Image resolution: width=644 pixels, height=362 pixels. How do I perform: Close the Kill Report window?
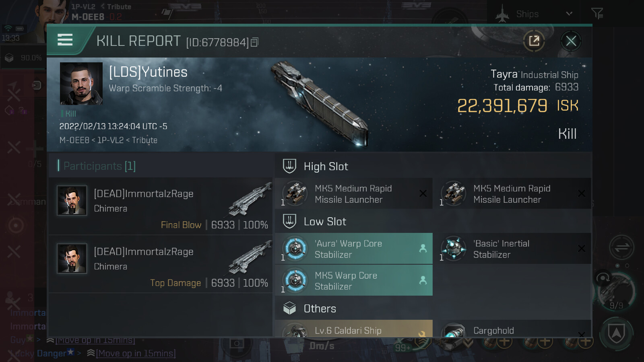(x=571, y=41)
